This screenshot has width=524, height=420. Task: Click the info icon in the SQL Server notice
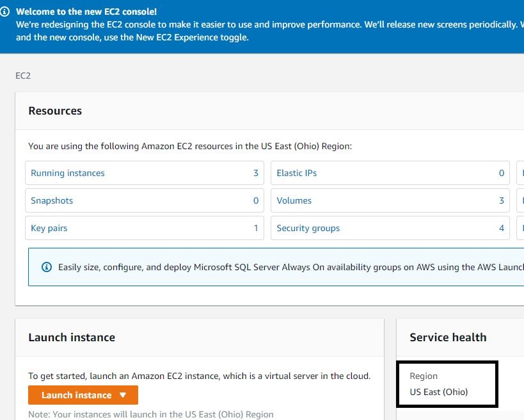[x=47, y=267]
